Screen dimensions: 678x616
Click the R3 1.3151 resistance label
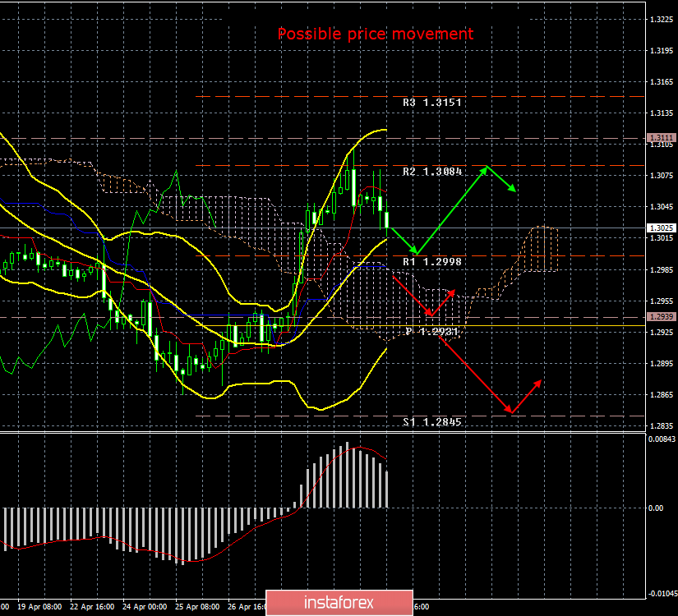tap(432, 103)
